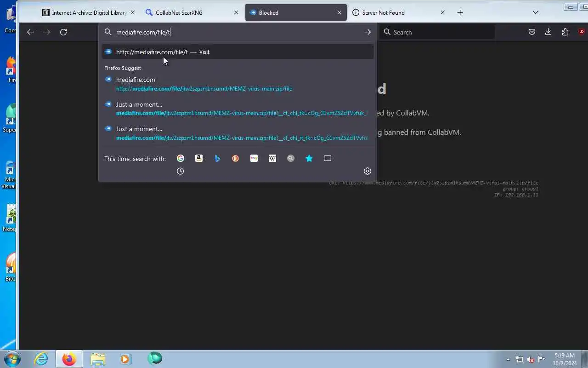Search this time with Wikipedia
Viewport: 588px width, 368px height.
pos(272,158)
